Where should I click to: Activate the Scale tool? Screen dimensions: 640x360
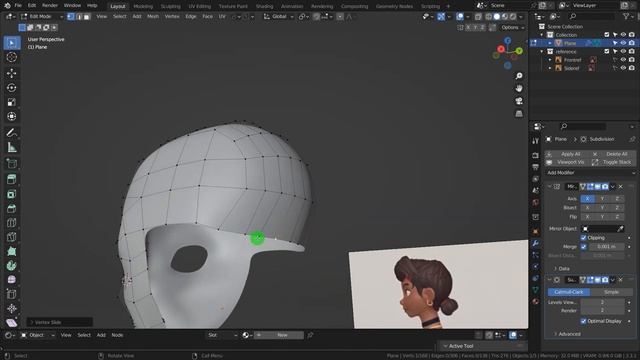click(x=11, y=102)
